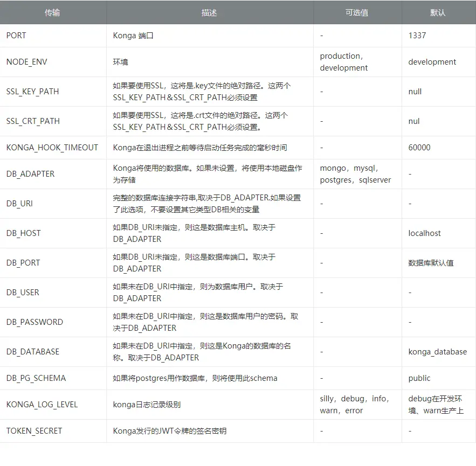Click the DB_PG_SCHEMA variable name
Viewport: 476px width, 466px height.
pos(36,378)
